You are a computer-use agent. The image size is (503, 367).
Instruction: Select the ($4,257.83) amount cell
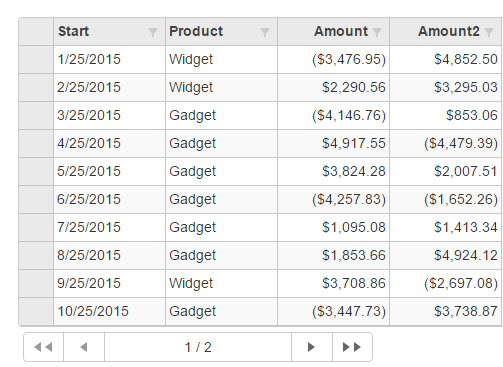tap(333, 199)
